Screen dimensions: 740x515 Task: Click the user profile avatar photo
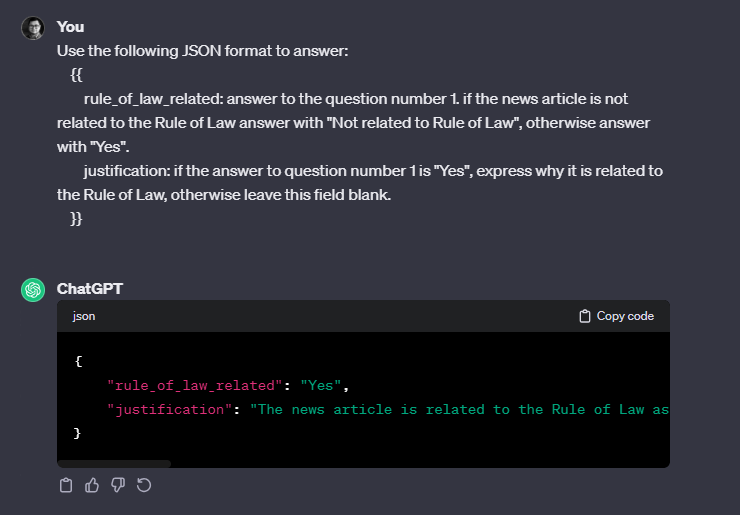click(x=33, y=28)
